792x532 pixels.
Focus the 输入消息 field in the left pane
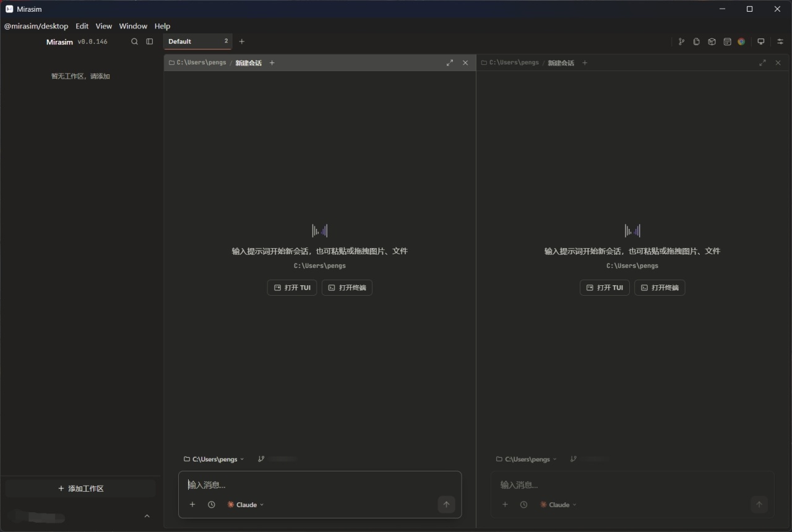click(x=320, y=485)
